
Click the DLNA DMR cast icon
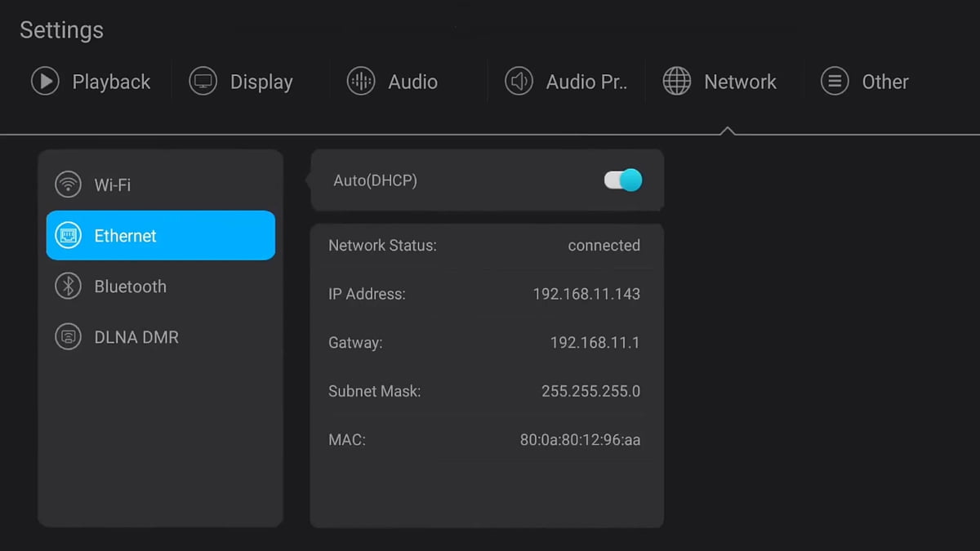(68, 337)
